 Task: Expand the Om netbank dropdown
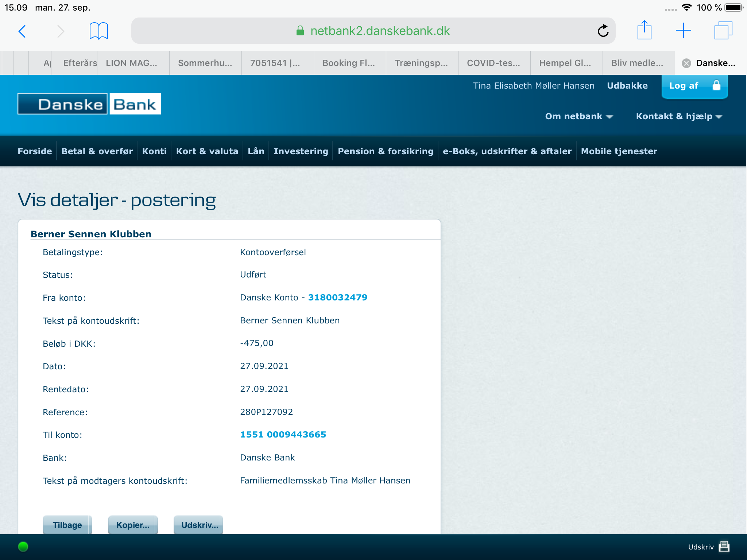579,116
